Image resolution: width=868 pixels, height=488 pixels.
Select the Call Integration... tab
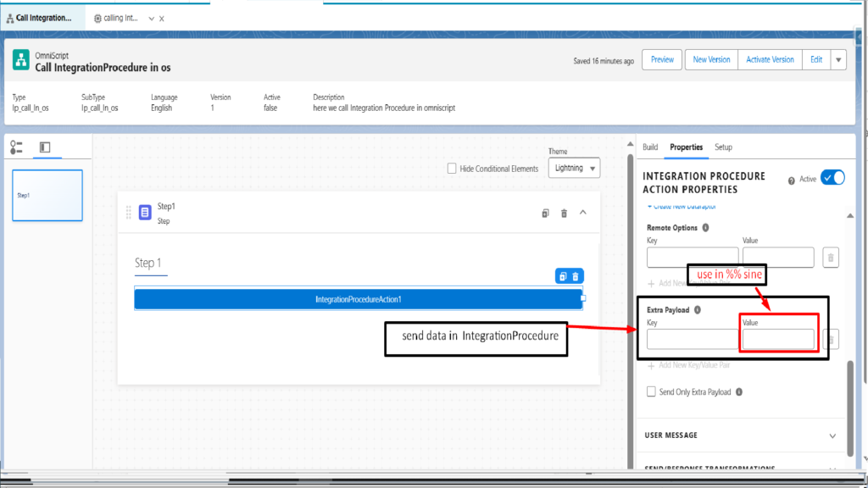click(43, 19)
